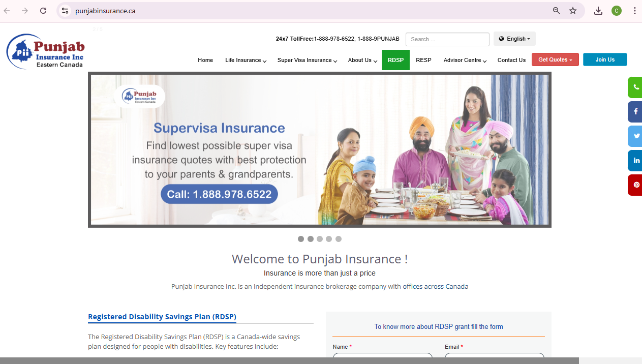Screen dimensions: 642x364
Task: Expand the English language dropdown
Action: pyautogui.click(x=514, y=39)
